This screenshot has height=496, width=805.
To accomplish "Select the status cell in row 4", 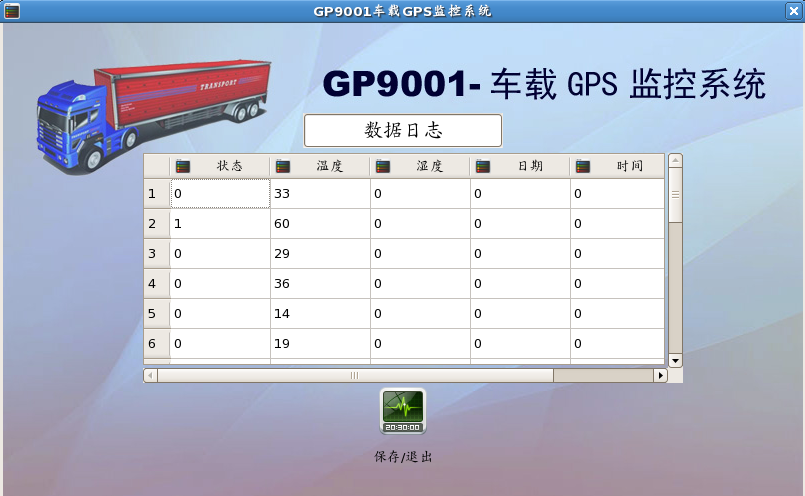I will pos(220,283).
